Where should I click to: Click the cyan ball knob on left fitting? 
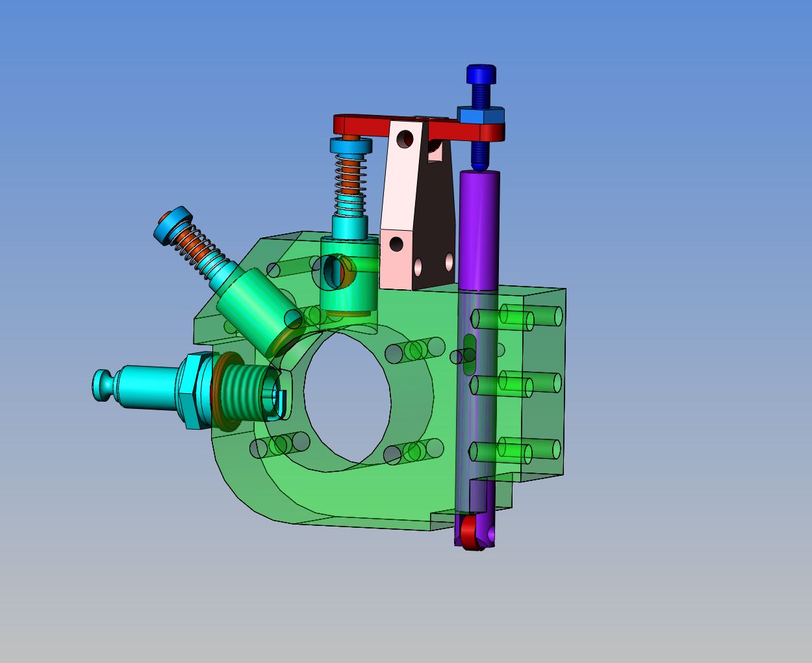pyautogui.click(x=102, y=384)
